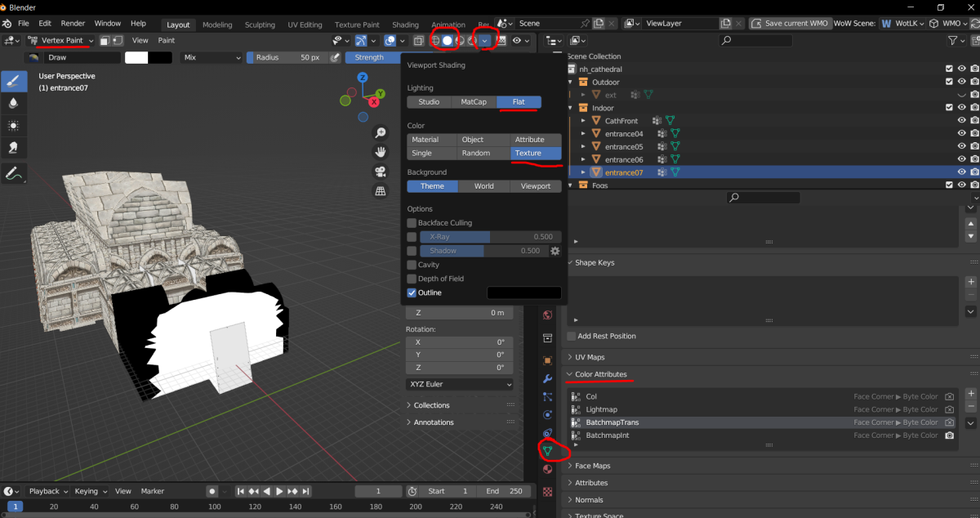This screenshot has height=518, width=980.
Task: Toggle camera view in viewport
Action: (380, 172)
